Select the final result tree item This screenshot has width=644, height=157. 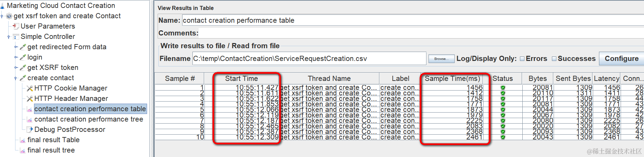[51, 150]
